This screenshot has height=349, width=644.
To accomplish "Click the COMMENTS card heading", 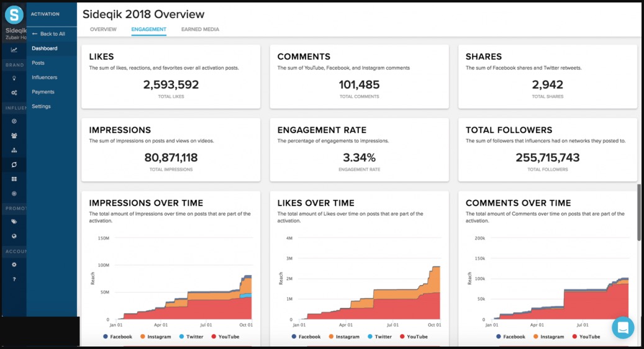I will [x=304, y=57].
